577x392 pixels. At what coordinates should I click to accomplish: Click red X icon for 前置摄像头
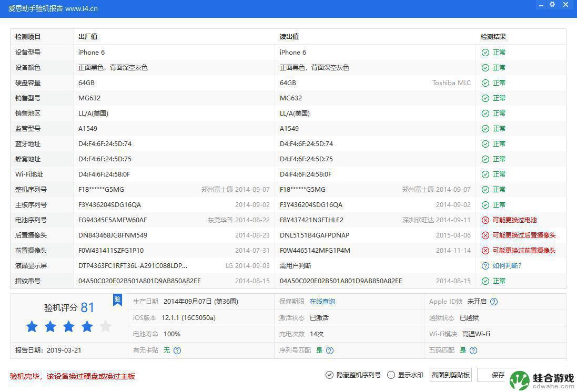[485, 251]
